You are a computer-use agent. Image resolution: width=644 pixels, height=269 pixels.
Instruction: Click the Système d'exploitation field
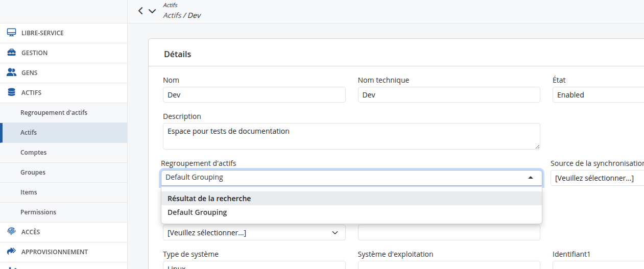pyautogui.click(x=449, y=265)
